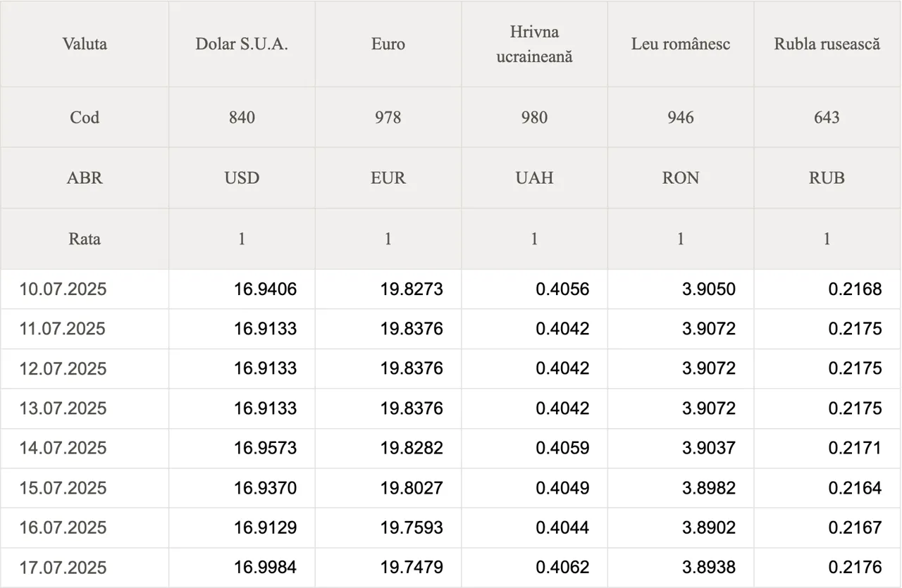
Task: Select the 14.07.2025 date cell
Action: tap(85, 448)
